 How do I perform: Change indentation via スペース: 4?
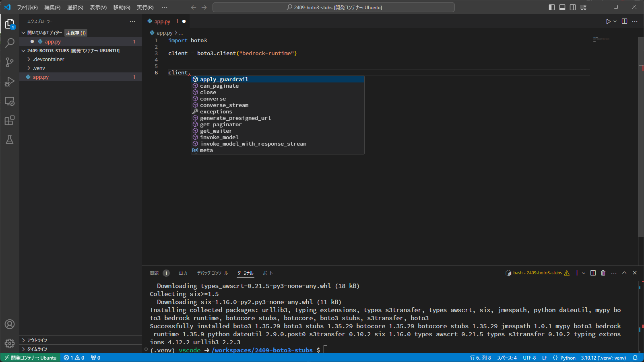click(x=507, y=358)
